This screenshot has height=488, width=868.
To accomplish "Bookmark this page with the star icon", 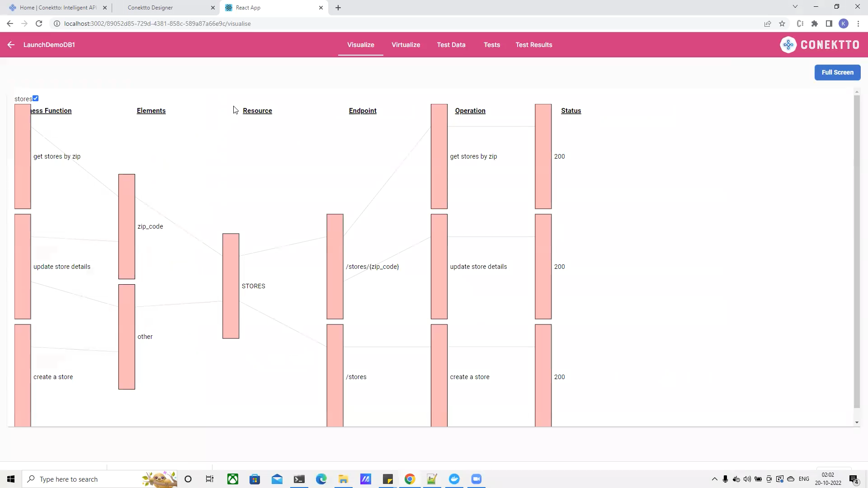I will [x=782, y=23].
